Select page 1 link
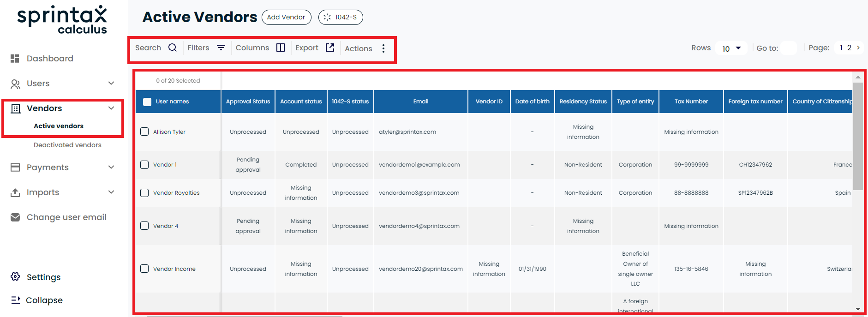The width and height of the screenshot is (868, 317). 841,48
